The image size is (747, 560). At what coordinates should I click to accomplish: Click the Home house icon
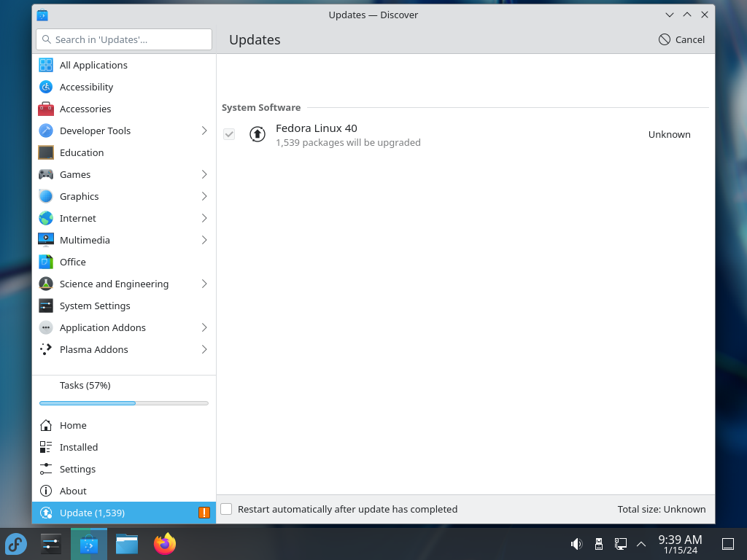(46, 425)
